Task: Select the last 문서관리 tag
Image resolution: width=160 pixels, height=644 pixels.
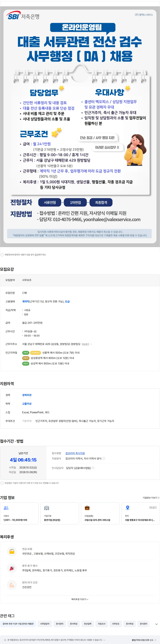Action: (x=144, y=624)
